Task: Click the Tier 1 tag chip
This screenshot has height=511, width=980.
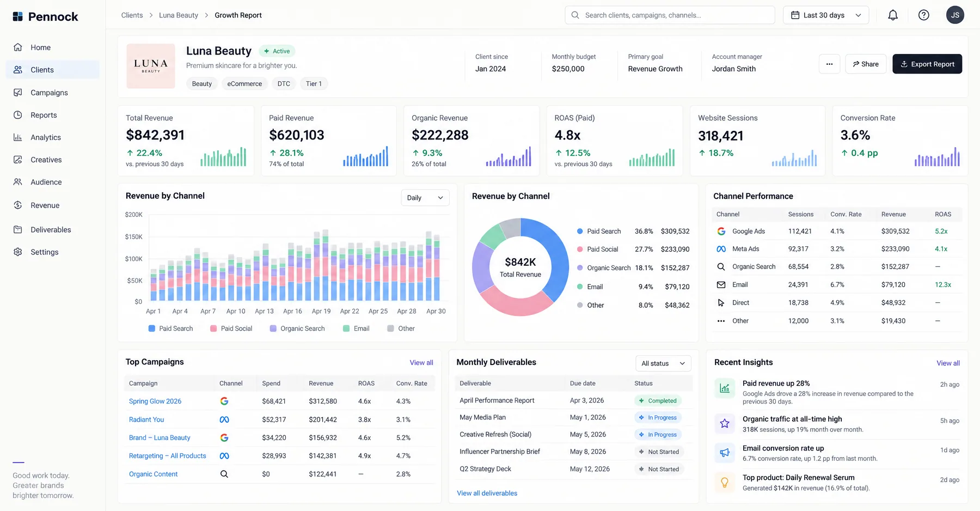Action: 314,84
